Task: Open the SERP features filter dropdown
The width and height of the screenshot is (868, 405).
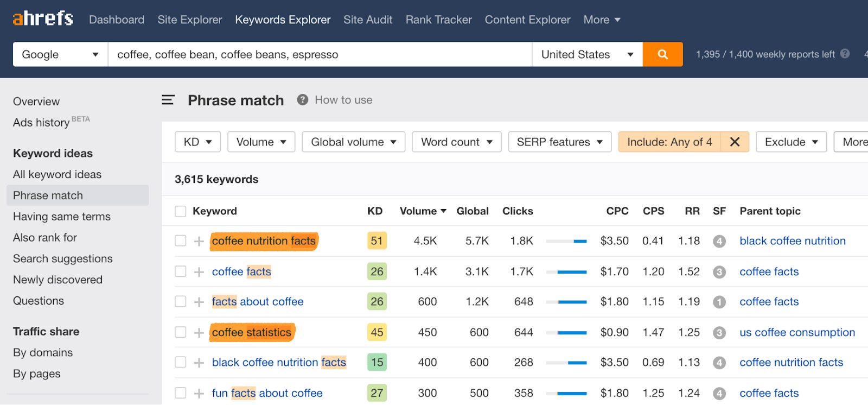Action: tap(559, 142)
